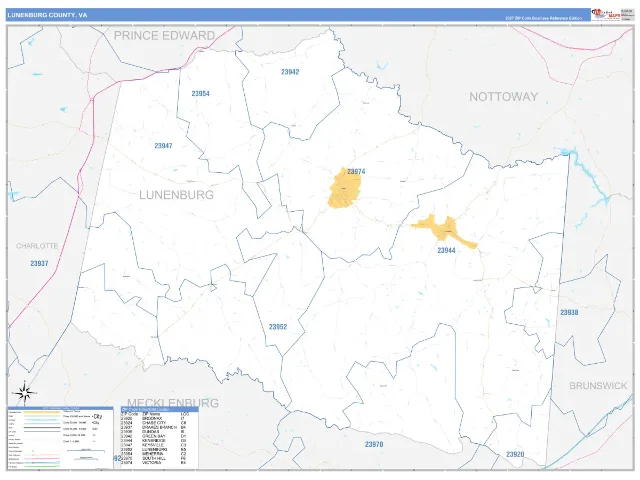The width and height of the screenshot is (640, 480).
Task: Click the GREEN BAY row in index table
Action: click(x=154, y=436)
